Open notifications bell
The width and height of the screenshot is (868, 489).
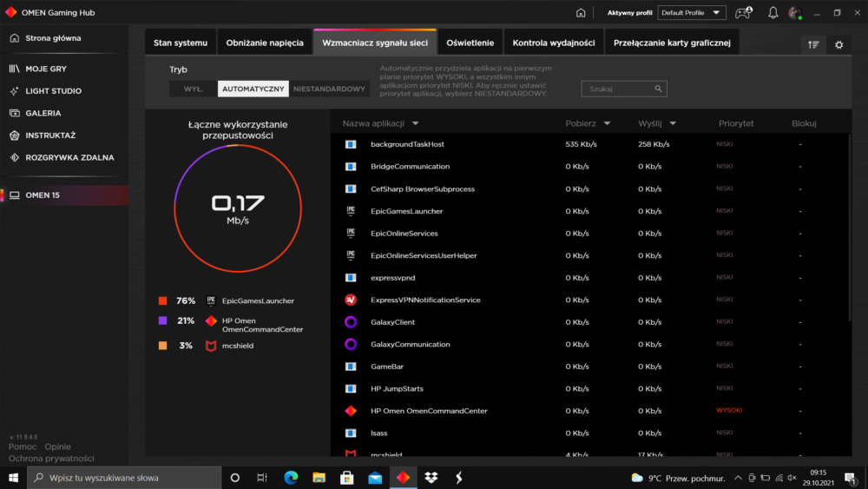click(x=773, y=12)
